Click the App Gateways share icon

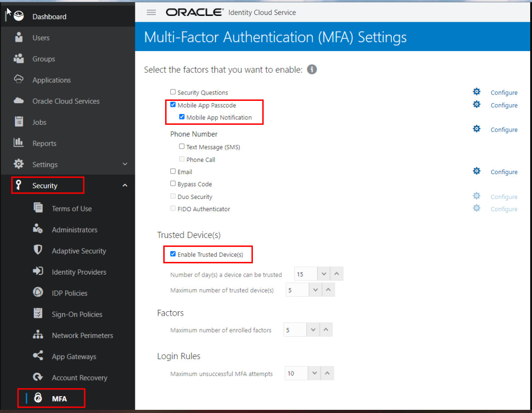38,355
